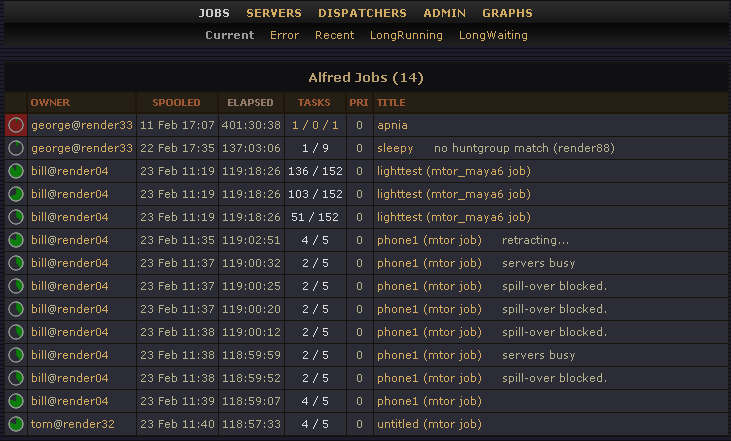The height and width of the screenshot is (441, 731).
Task: Show the LongRunning jobs list
Action: (406, 35)
